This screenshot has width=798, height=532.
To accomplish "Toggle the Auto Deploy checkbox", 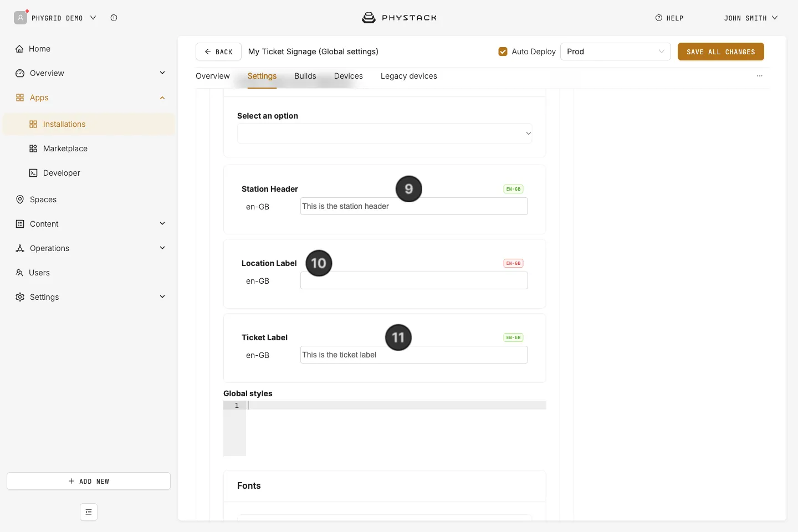I will (503, 52).
